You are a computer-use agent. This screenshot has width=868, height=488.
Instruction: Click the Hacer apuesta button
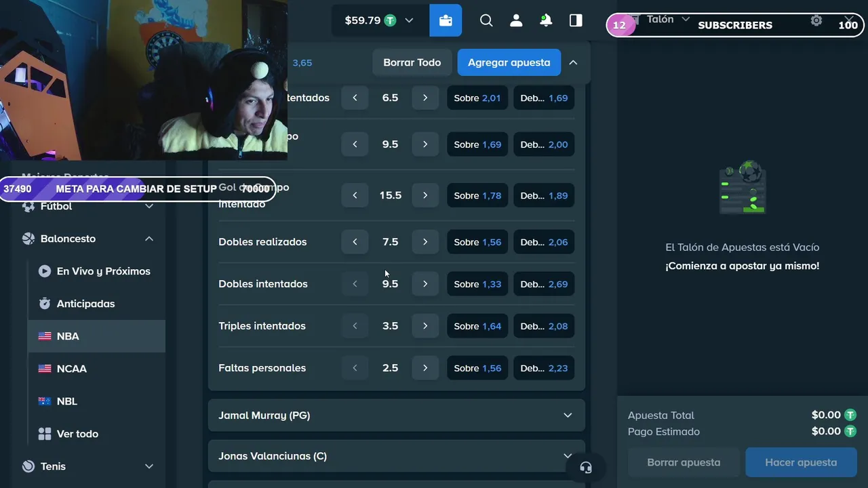(x=801, y=462)
